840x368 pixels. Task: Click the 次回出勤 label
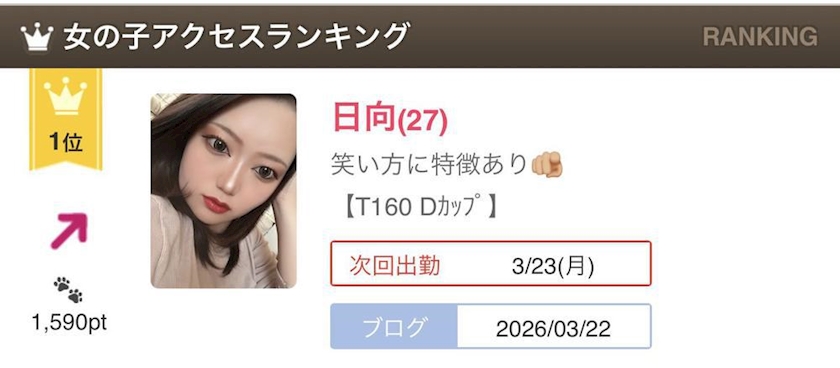pos(395,265)
